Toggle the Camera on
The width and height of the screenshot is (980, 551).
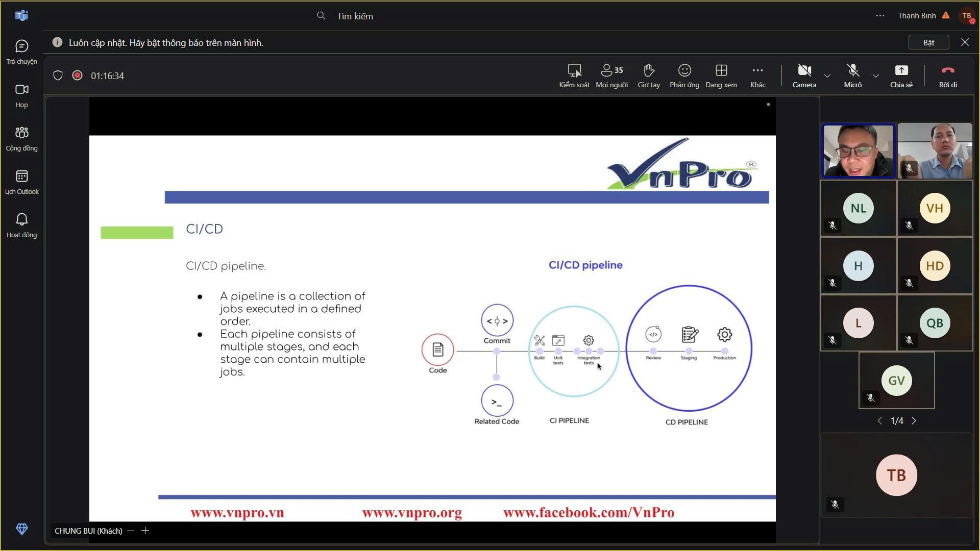(x=804, y=70)
